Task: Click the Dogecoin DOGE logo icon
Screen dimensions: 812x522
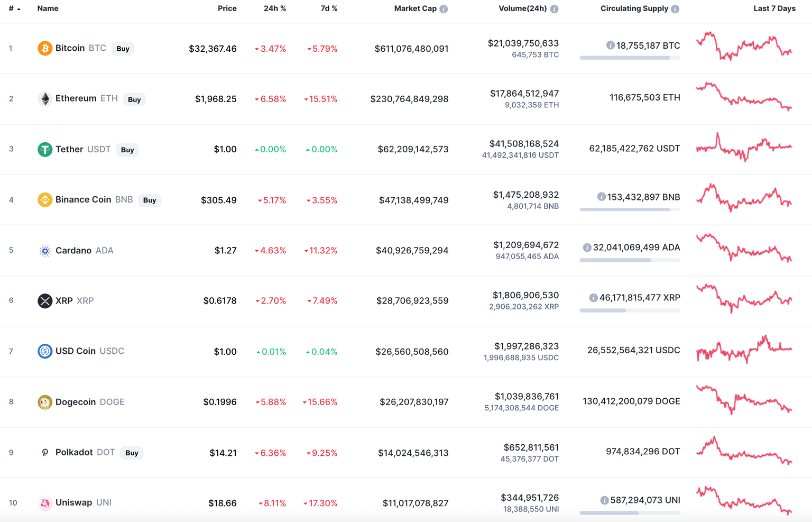Action: [45, 401]
